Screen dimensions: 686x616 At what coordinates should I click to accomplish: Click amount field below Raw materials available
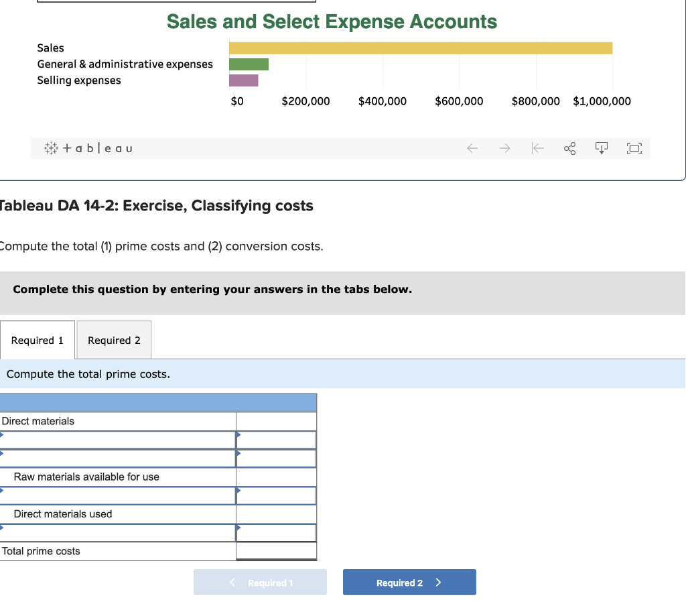pos(276,495)
